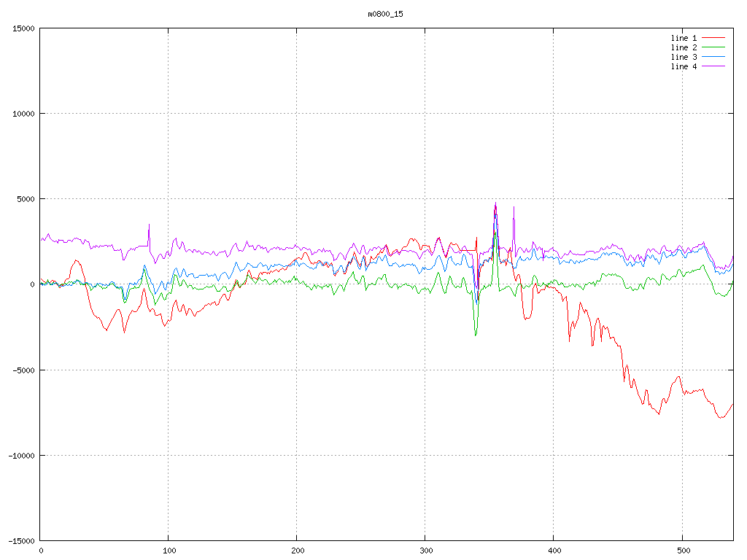Viewport: 747px width, 560px height.
Task: Click the 100 x-axis tick label
Action: click(169, 551)
